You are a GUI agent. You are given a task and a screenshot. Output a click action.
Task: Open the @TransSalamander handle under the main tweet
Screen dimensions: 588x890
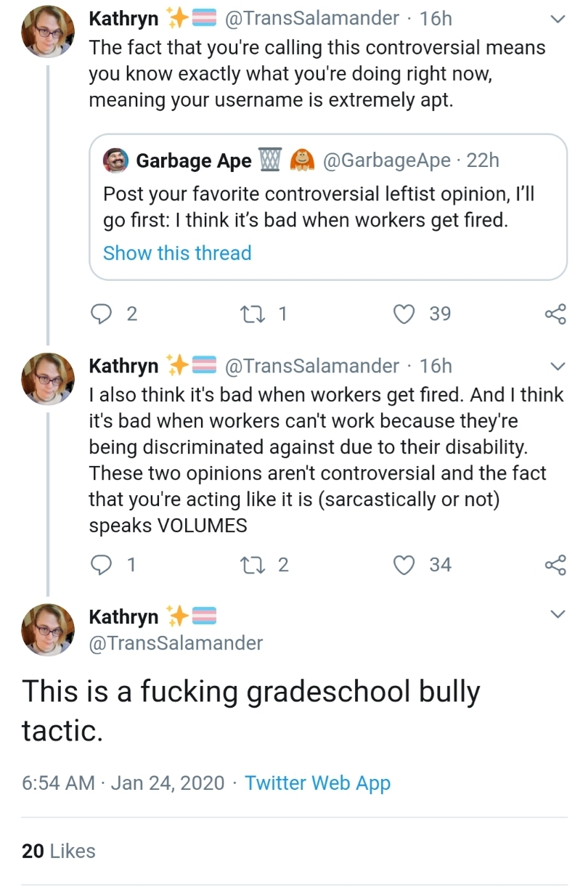pos(176,642)
